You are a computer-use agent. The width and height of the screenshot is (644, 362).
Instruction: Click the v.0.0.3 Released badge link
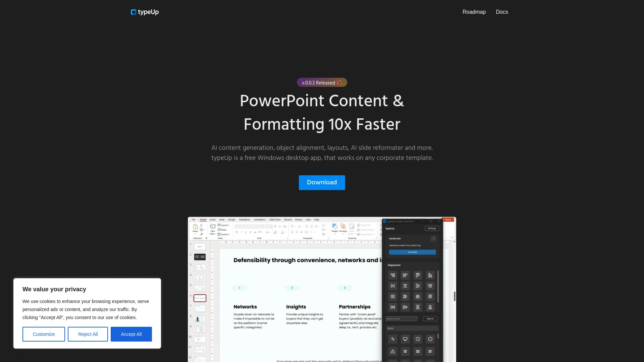point(322,82)
